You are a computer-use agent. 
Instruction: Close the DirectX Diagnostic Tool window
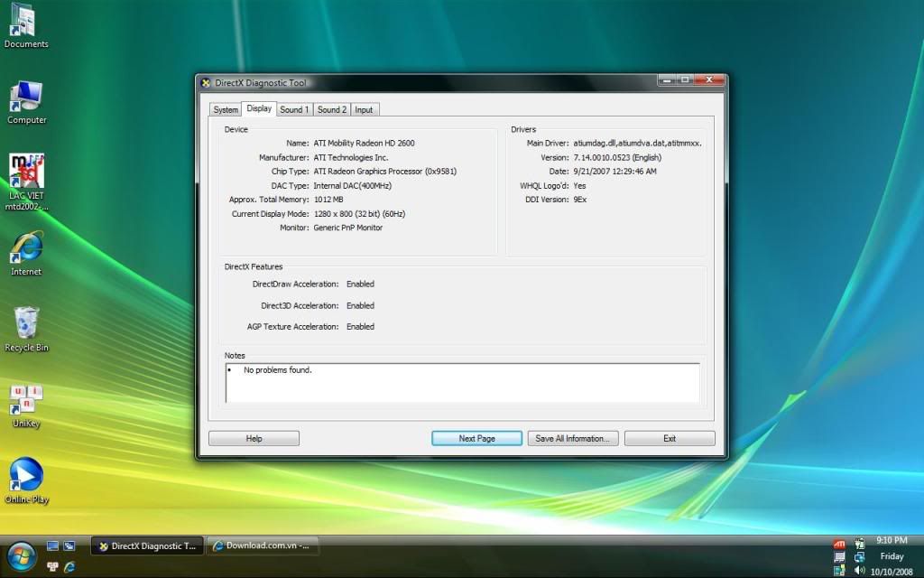point(709,79)
